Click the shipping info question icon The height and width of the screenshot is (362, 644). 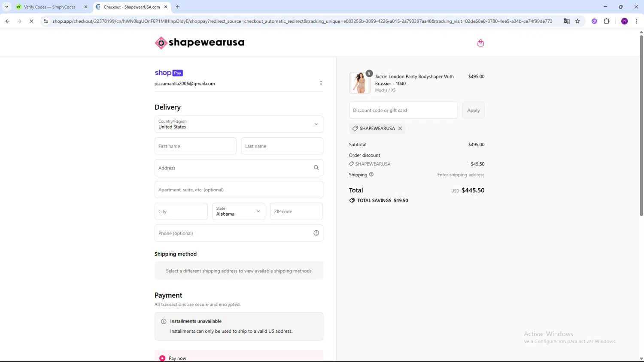(x=371, y=175)
